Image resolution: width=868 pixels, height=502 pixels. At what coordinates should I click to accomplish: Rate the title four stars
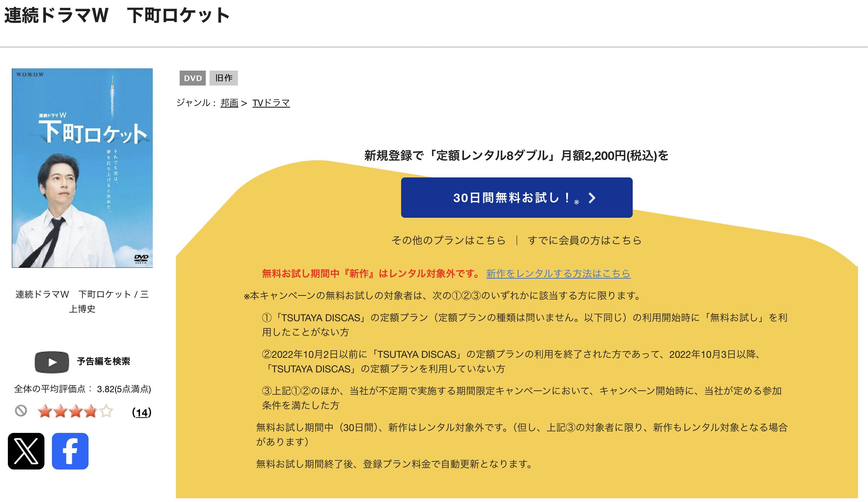(91, 411)
